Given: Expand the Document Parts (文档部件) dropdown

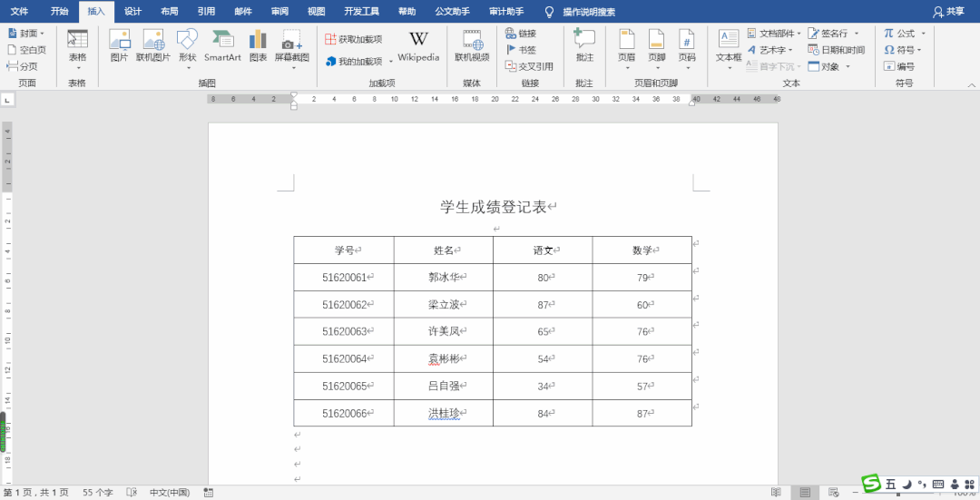Looking at the screenshot, I should pos(799,34).
